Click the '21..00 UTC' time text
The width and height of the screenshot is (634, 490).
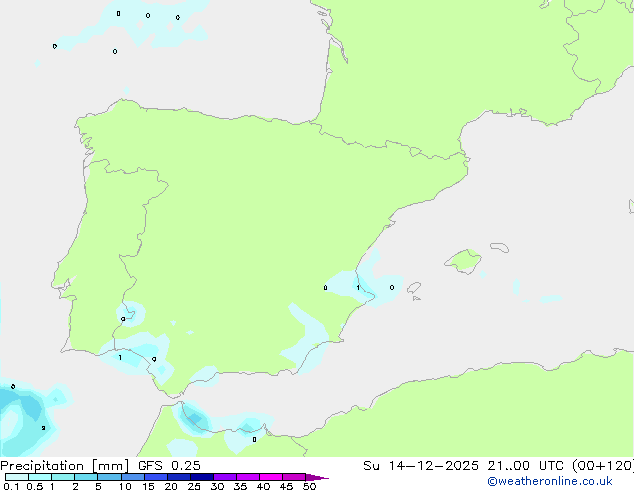click(x=525, y=466)
